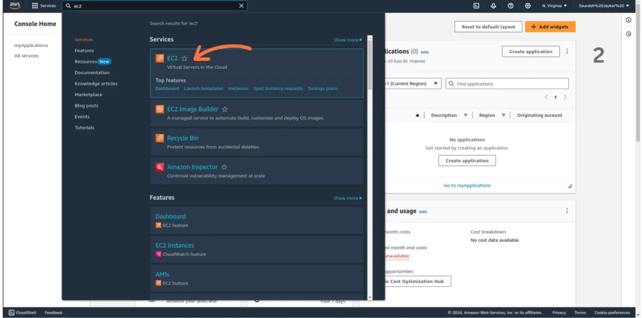Open the AWS logo home link
Screen dimensions: 644x318
(15, 6)
